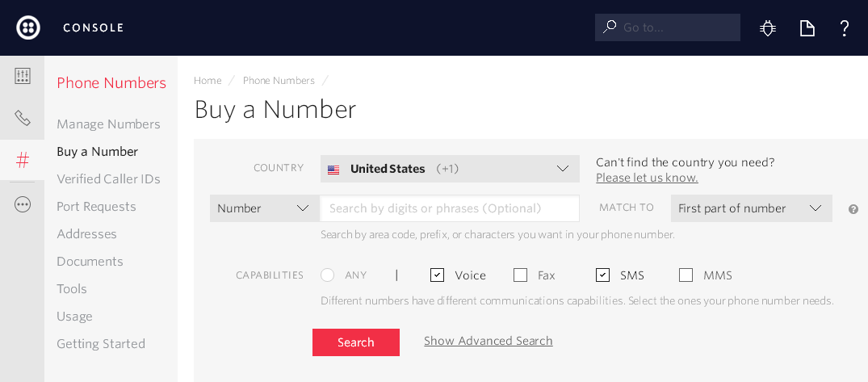Enable the MMS capability checkbox
The width and height of the screenshot is (868, 382).
[686, 275]
